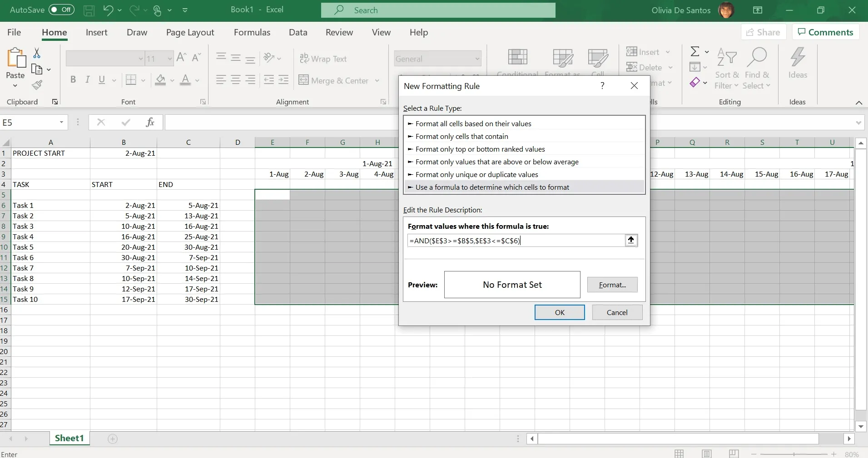Toggle underline formatting

[x=101, y=80]
